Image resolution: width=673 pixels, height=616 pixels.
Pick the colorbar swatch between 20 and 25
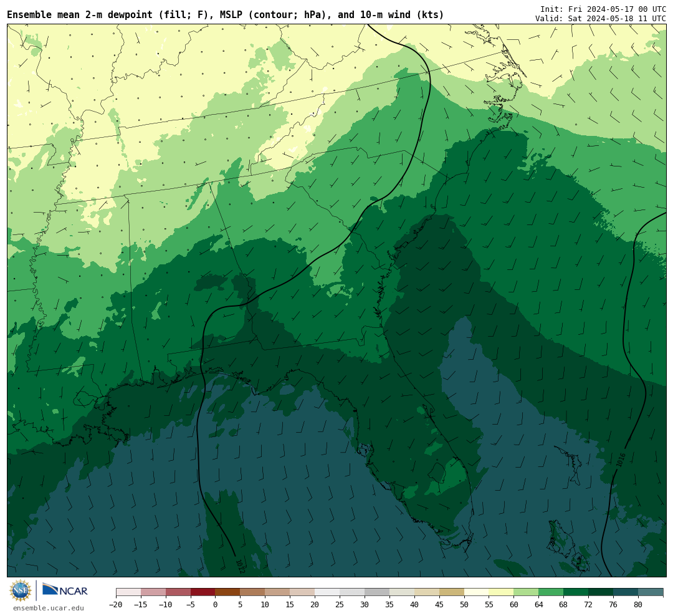(x=327, y=592)
